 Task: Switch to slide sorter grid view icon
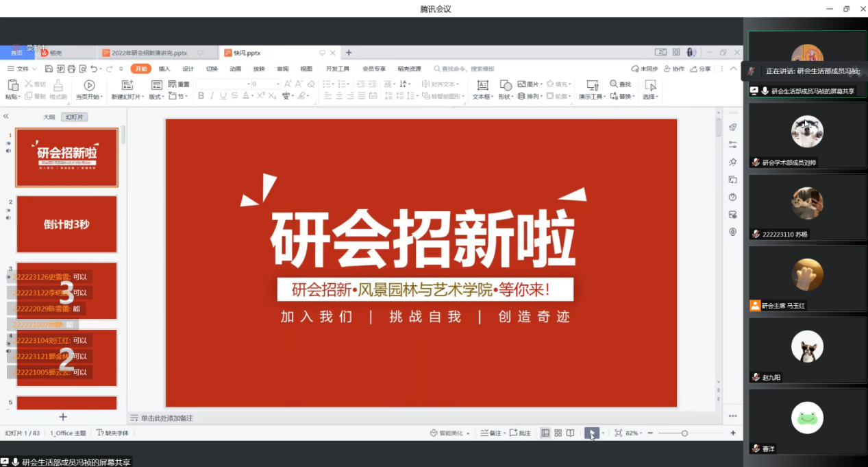click(x=558, y=433)
